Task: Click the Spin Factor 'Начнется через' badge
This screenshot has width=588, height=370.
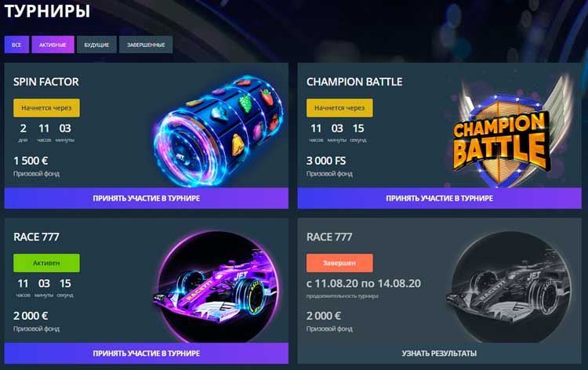Action: 46,108
